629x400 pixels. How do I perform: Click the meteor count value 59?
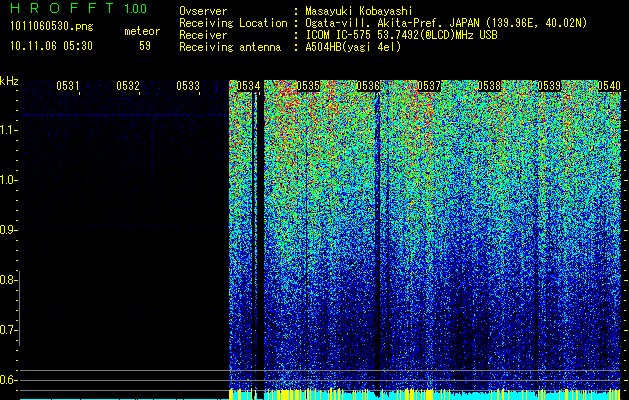tap(145, 46)
